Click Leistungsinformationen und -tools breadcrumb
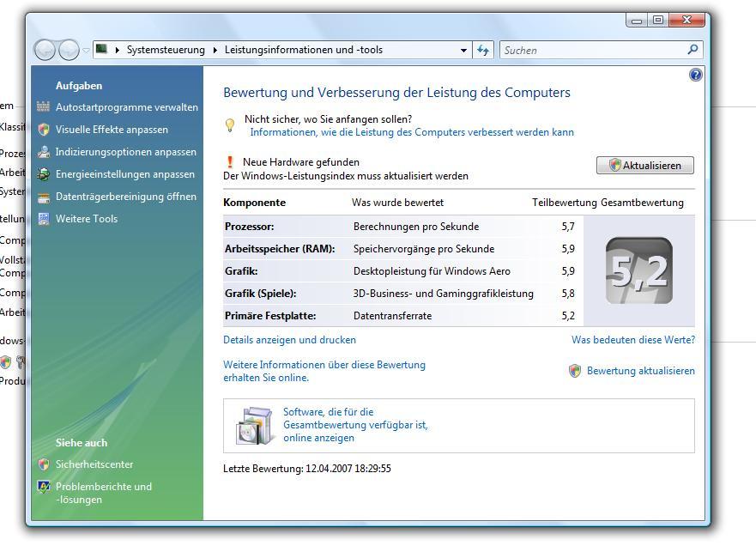Image resolution: width=756 pixels, height=558 pixels. pyautogui.click(x=303, y=50)
